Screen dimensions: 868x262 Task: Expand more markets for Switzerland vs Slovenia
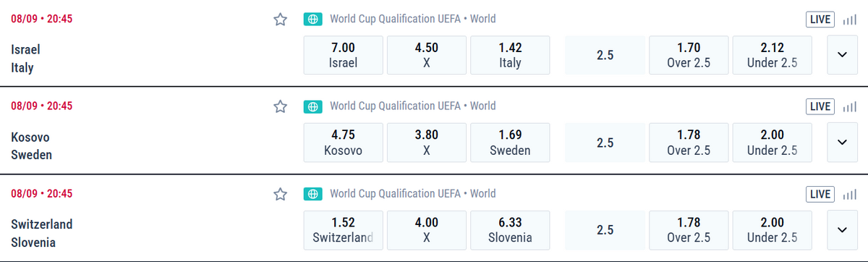842,229
